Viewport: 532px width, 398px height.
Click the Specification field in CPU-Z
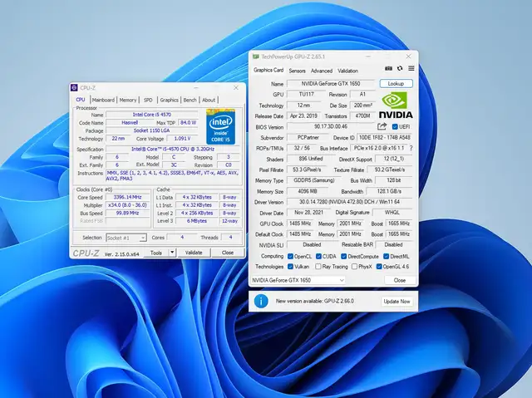pos(173,150)
